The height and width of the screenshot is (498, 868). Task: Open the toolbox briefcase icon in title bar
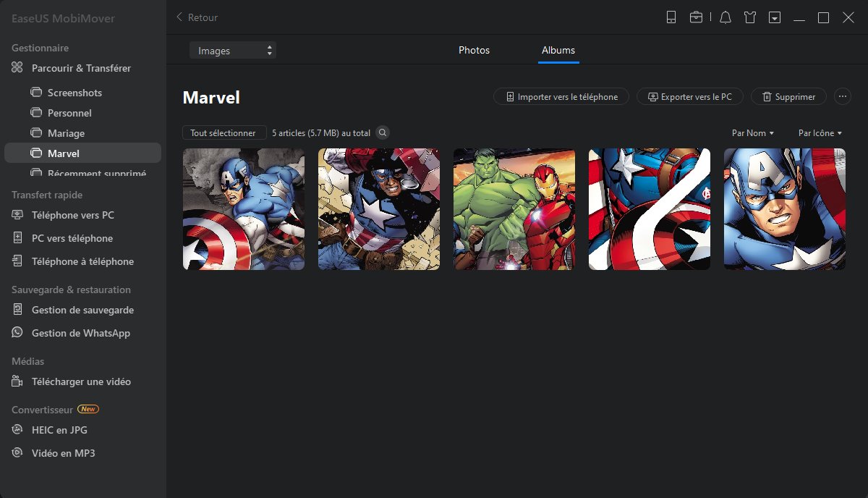(696, 17)
